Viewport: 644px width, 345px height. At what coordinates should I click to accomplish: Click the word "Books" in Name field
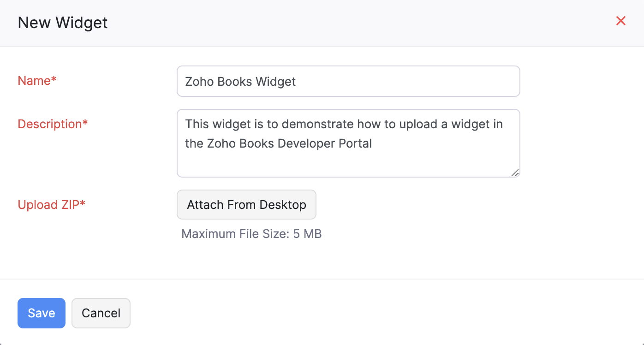click(234, 82)
